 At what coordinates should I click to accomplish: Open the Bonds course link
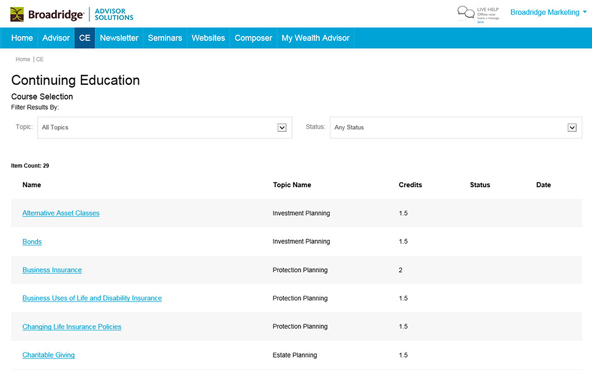32,242
